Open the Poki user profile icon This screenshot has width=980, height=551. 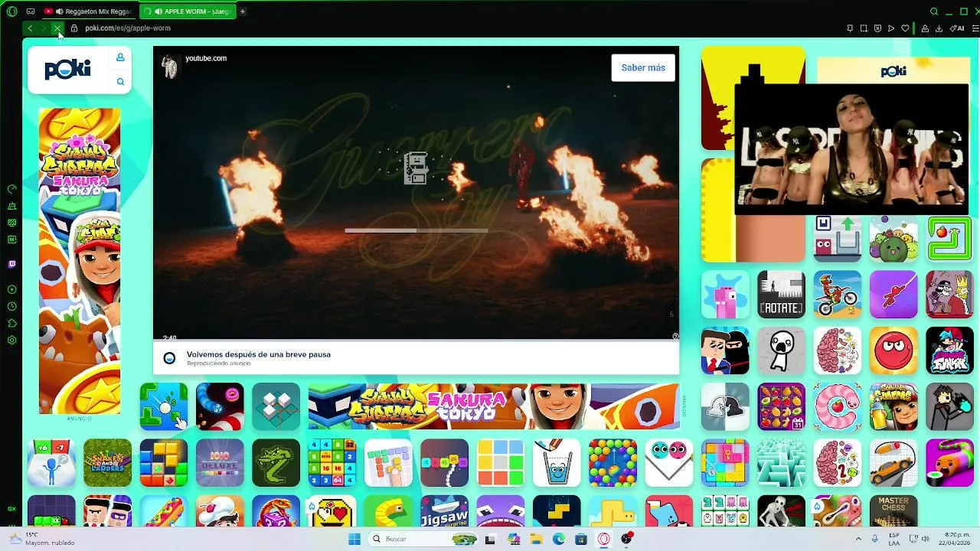click(120, 57)
